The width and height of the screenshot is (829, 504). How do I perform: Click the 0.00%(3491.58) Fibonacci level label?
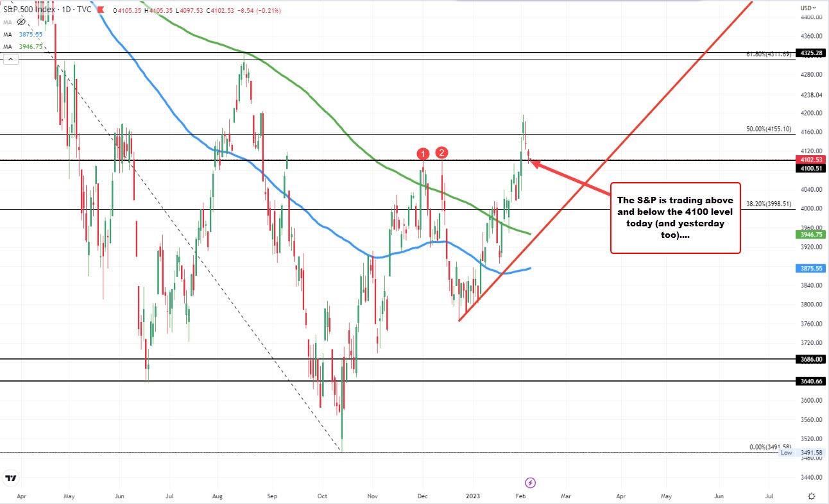click(x=771, y=447)
